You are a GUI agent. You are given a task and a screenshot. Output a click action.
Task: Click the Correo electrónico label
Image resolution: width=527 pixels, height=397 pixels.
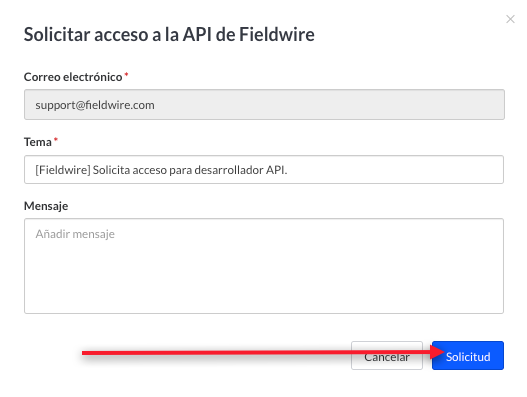(73, 77)
